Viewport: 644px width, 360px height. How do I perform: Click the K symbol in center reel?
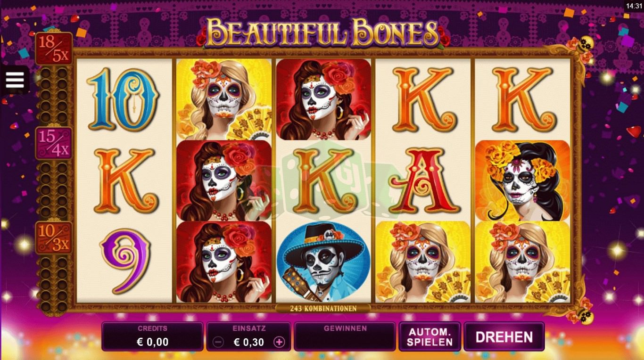323,180
